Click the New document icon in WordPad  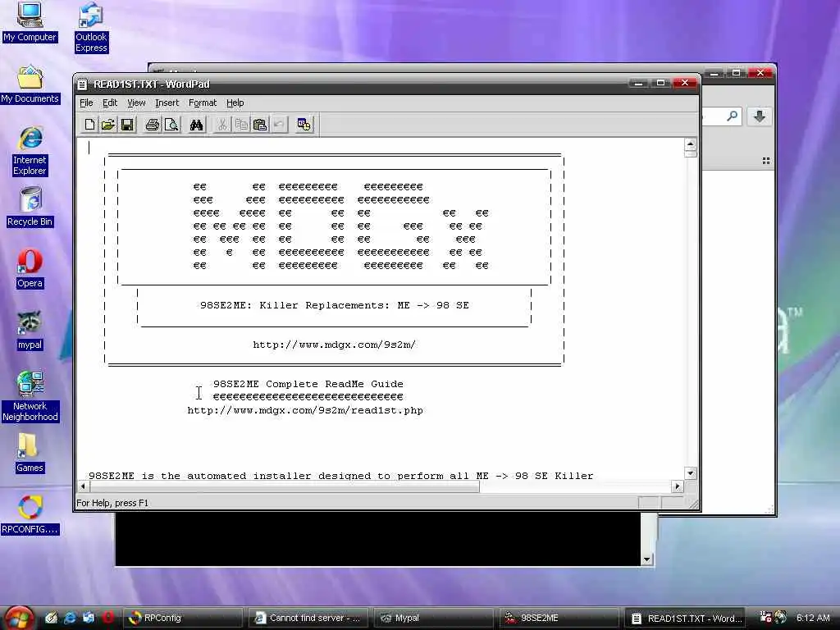pyautogui.click(x=89, y=125)
